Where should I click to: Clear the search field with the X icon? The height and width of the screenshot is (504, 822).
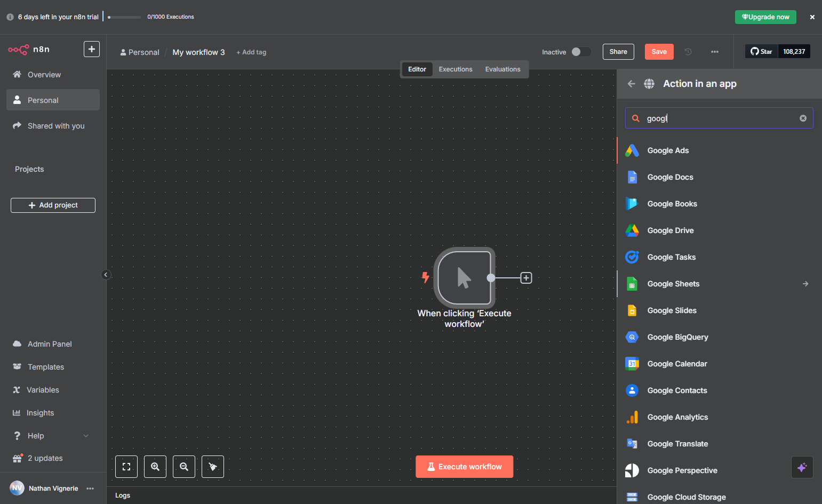click(x=803, y=118)
